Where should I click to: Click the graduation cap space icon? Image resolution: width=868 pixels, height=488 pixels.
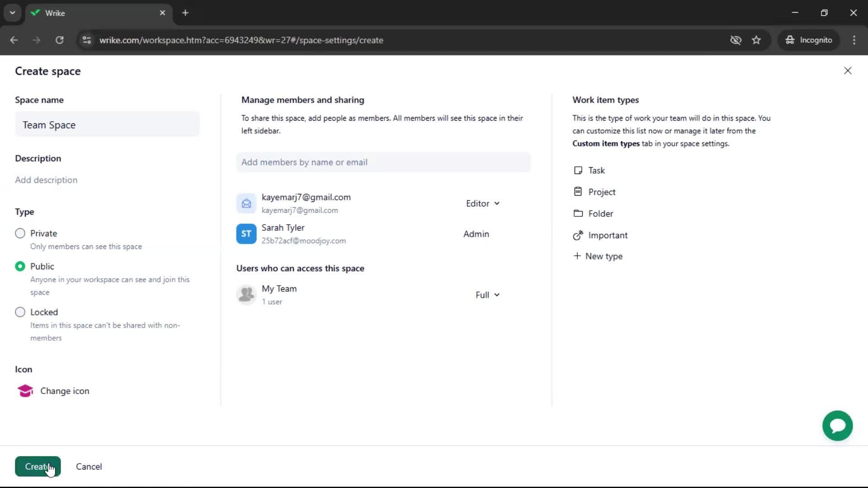pyautogui.click(x=25, y=391)
